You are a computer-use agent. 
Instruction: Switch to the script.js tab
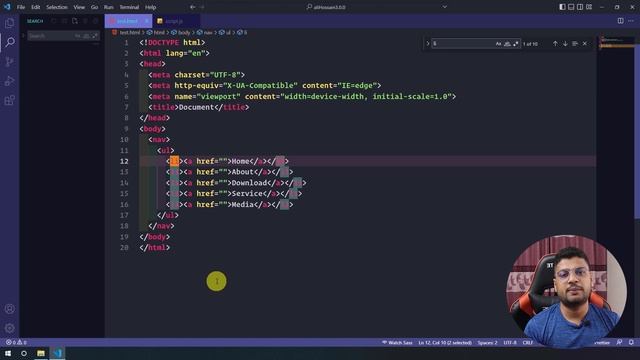[176, 21]
